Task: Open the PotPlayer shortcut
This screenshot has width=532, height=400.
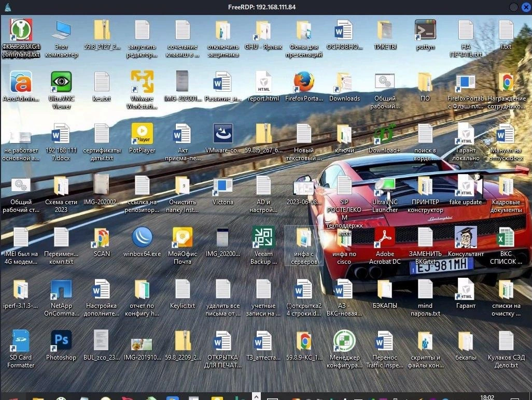Action: pyautogui.click(x=142, y=134)
